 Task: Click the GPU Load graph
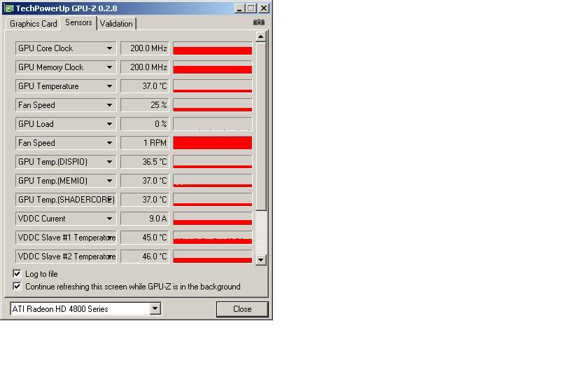pyautogui.click(x=213, y=124)
